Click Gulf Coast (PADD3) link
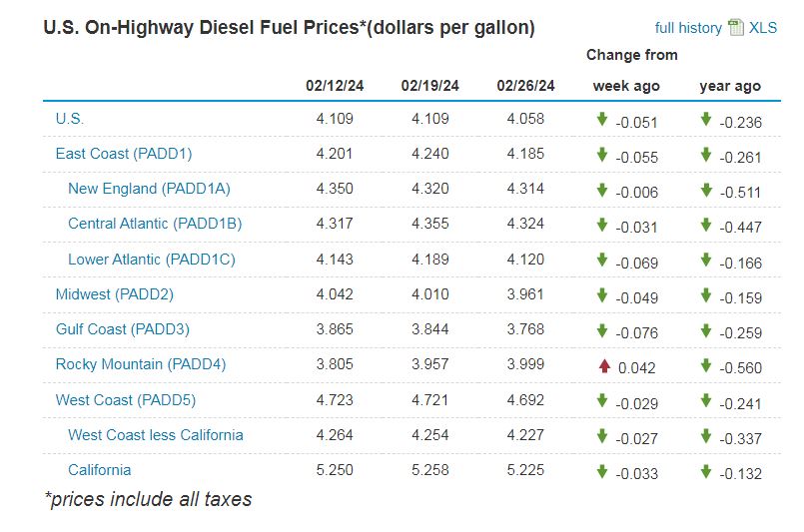This screenshot has width=804, height=532. pos(123,329)
